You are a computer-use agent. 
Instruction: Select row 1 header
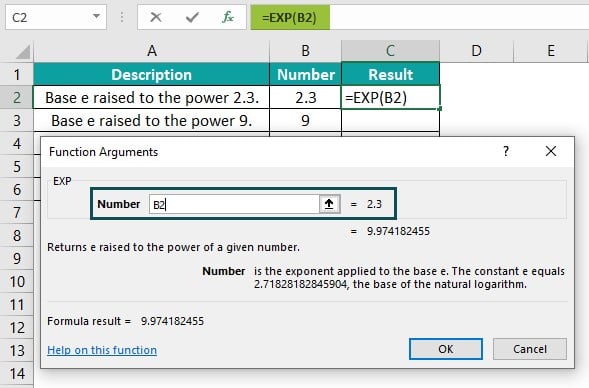click(x=17, y=74)
